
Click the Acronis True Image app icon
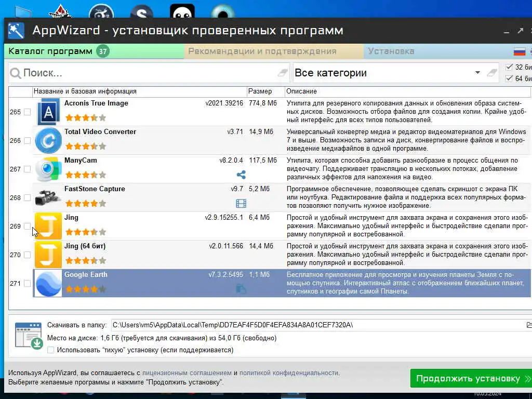(x=48, y=112)
